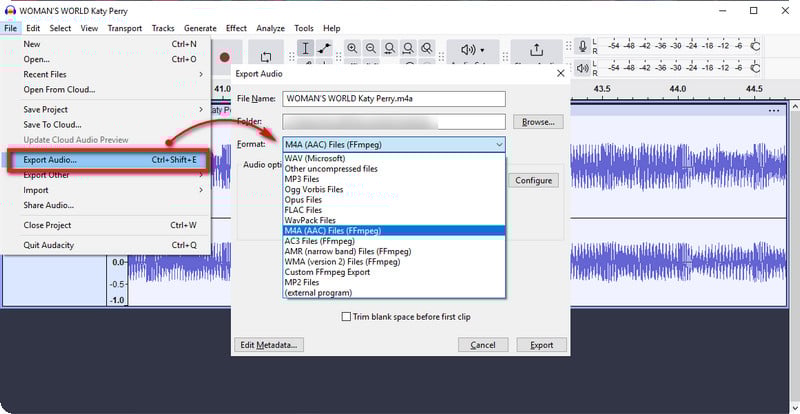
Task: Open the Effect menu
Action: 236,28
